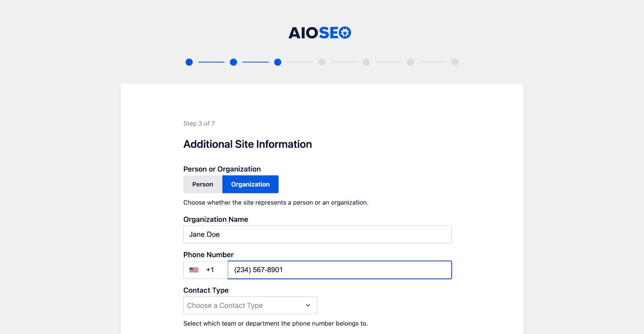
Task: Click the AIOSEO logo
Action: click(x=320, y=33)
